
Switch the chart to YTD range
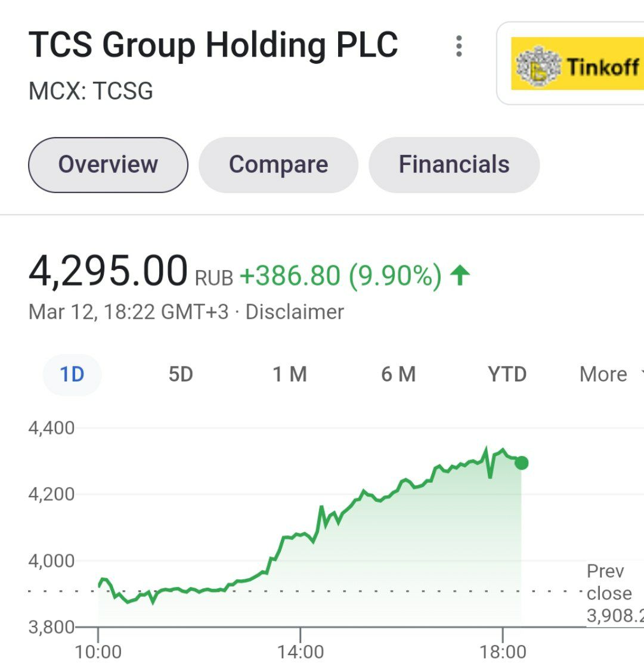[507, 374]
